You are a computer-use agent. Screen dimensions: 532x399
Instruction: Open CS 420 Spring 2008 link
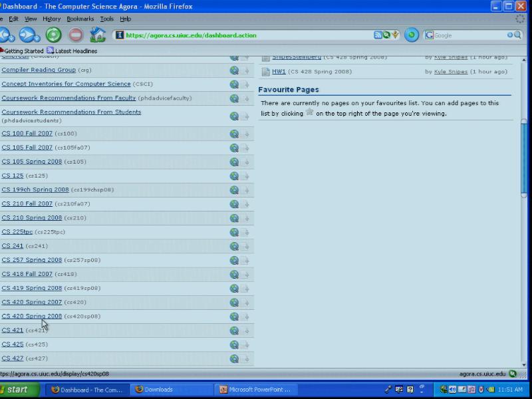pyautogui.click(x=31, y=317)
